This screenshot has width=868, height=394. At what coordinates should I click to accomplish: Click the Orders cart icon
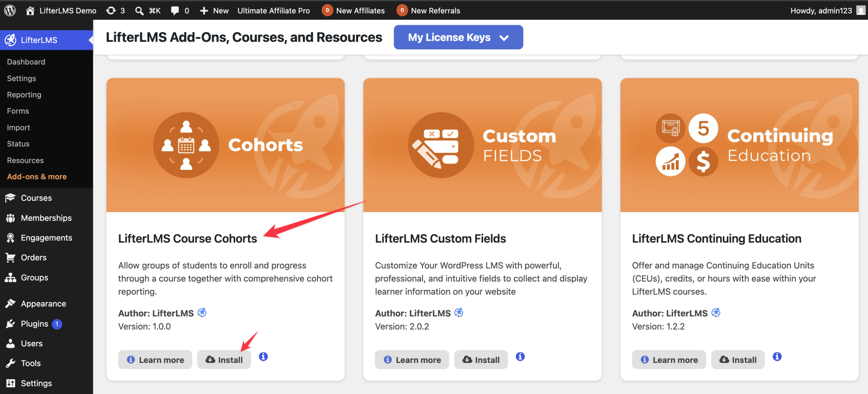coord(11,257)
